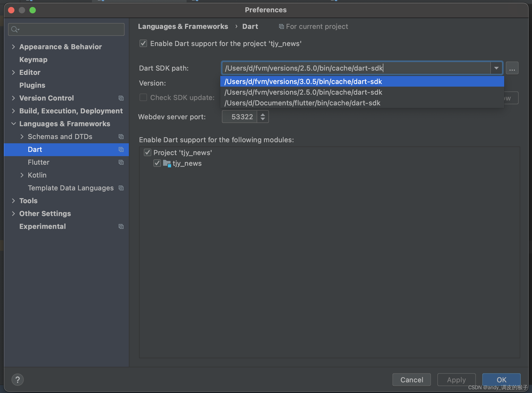This screenshot has height=393, width=532.
Task: Click the project-level icon beside Schemas and DTDs
Action: [121, 137]
